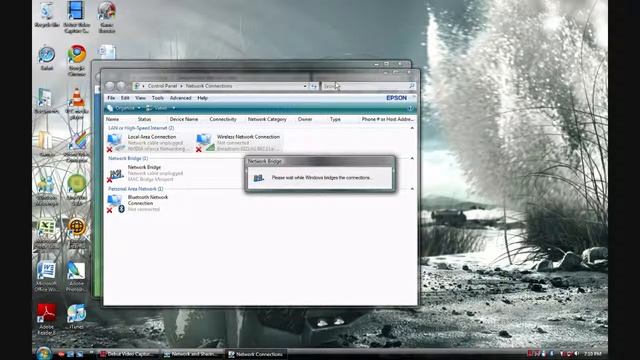Open the Excel desktop shortcut

coord(47,233)
